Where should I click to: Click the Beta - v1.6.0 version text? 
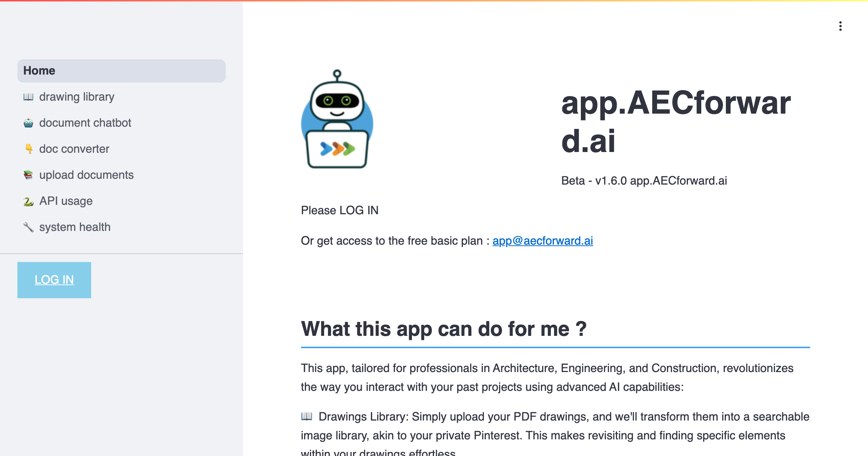(x=644, y=180)
